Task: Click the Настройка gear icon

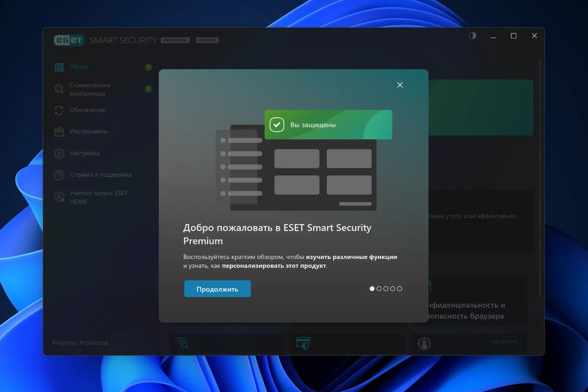Action: (59, 153)
